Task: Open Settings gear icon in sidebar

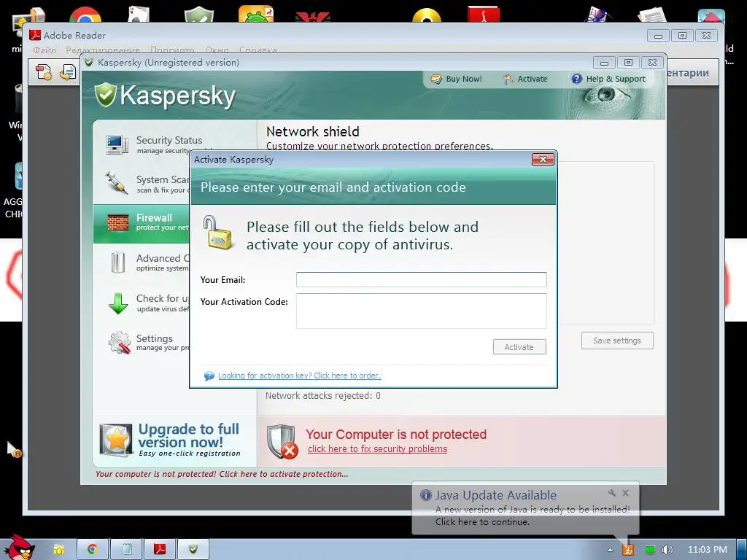Action: click(119, 343)
